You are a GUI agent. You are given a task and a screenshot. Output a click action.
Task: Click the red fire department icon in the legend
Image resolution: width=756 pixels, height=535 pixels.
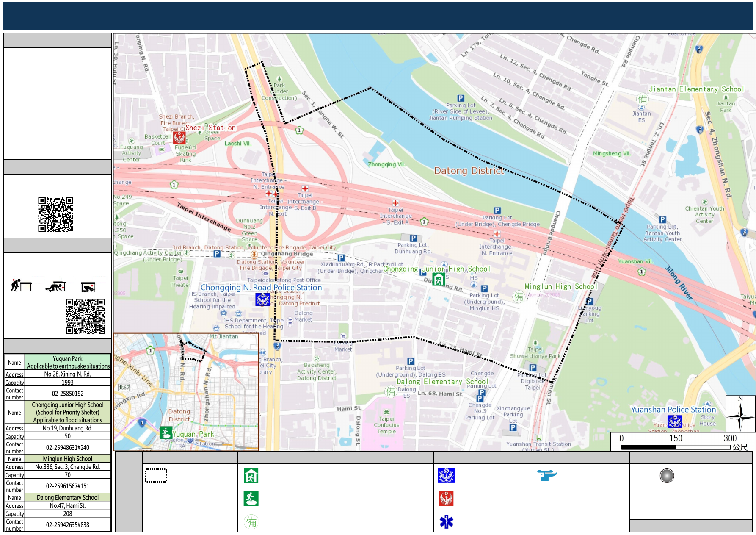click(446, 499)
